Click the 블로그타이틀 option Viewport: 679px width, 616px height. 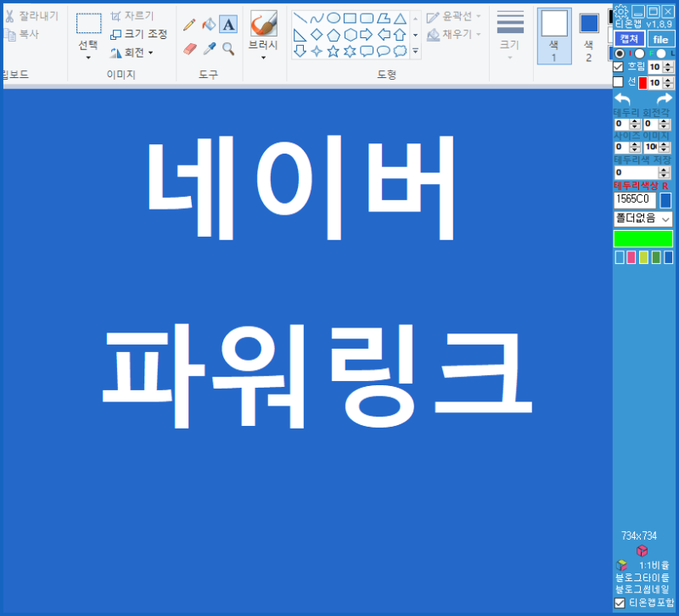point(643,578)
